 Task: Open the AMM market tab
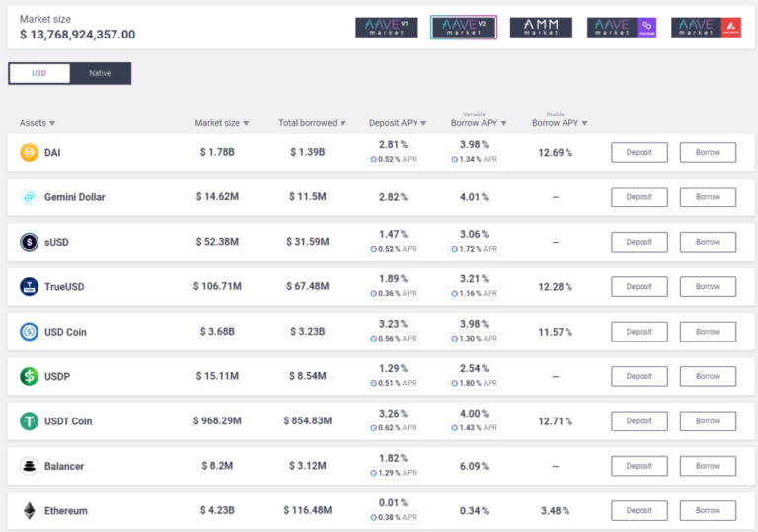541,28
